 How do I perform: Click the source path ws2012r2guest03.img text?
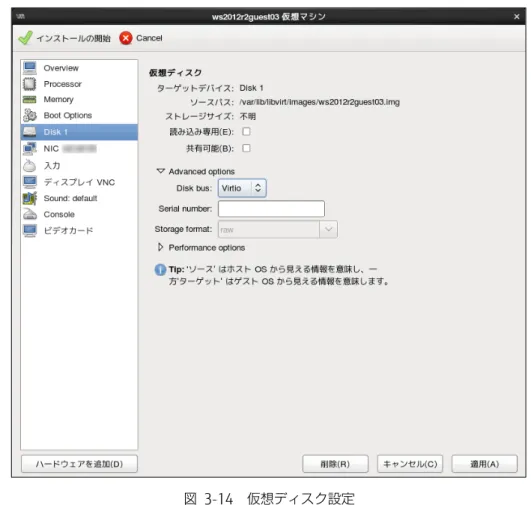click(x=320, y=102)
